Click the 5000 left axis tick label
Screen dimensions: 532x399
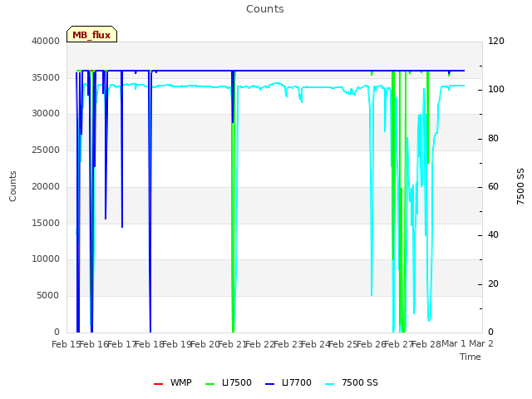[x=48, y=296]
